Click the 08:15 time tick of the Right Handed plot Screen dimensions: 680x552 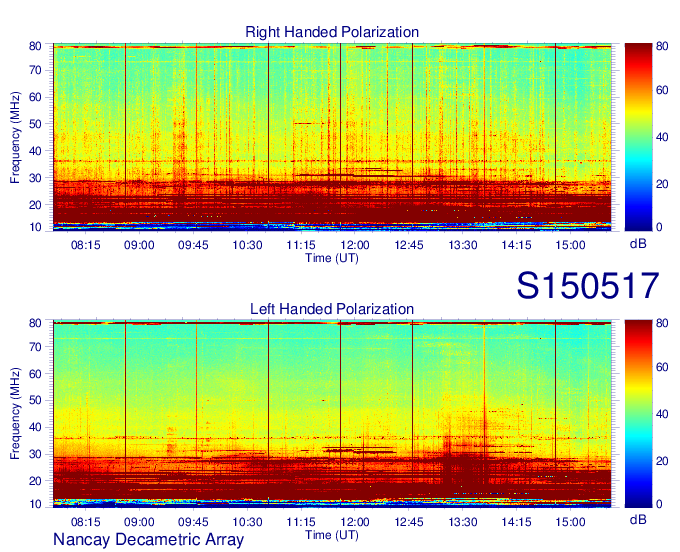tap(85, 245)
